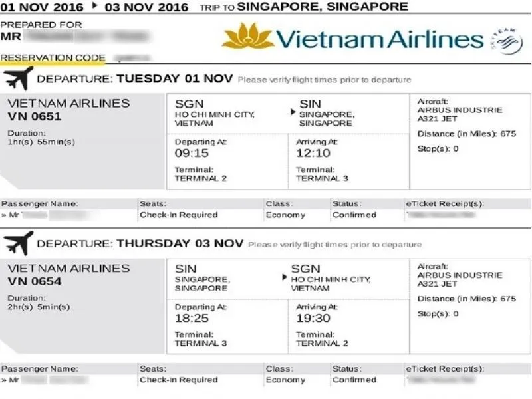
Task: Click the Vietnam Airlines wordmark text
Action: click(379, 39)
